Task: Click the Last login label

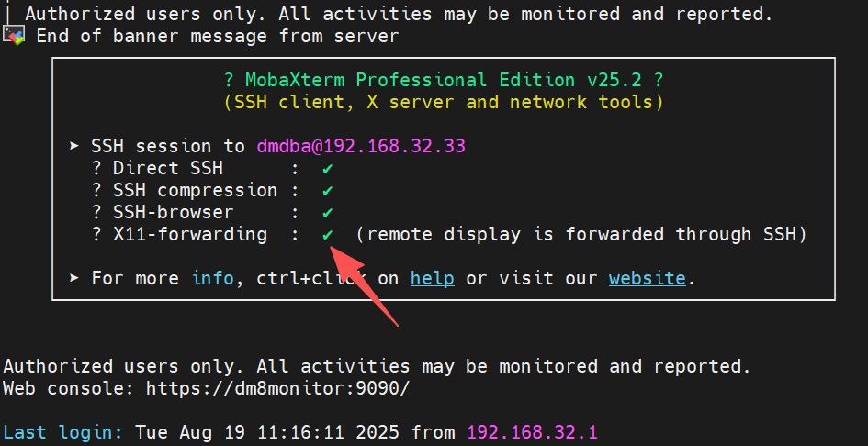Action: coord(63,432)
